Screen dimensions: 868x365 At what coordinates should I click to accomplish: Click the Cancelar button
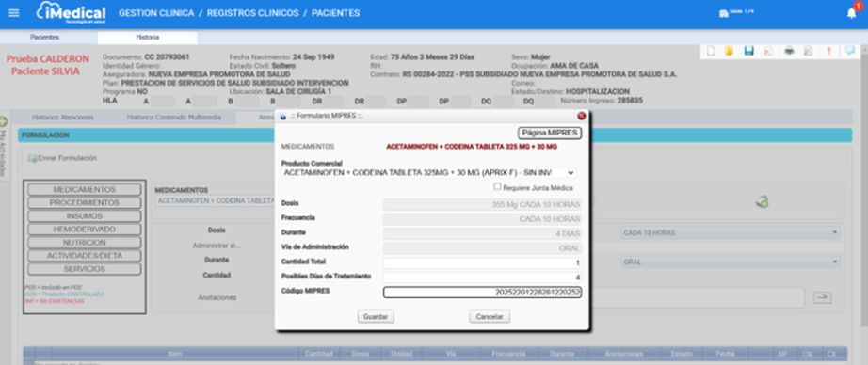coord(490,317)
